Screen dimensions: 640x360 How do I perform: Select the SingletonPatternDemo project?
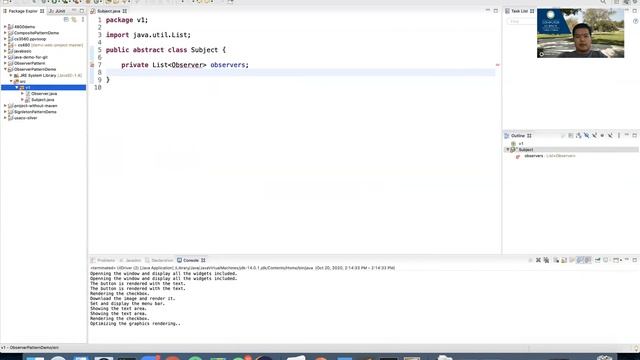pos(35,112)
